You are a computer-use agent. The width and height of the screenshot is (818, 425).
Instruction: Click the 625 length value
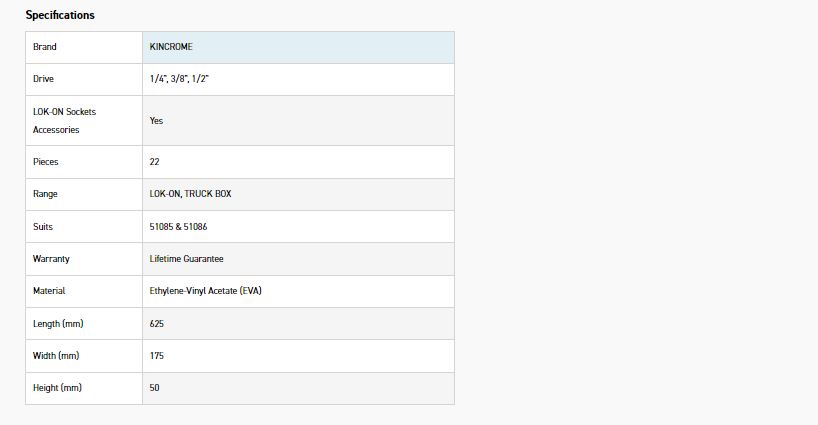157,324
